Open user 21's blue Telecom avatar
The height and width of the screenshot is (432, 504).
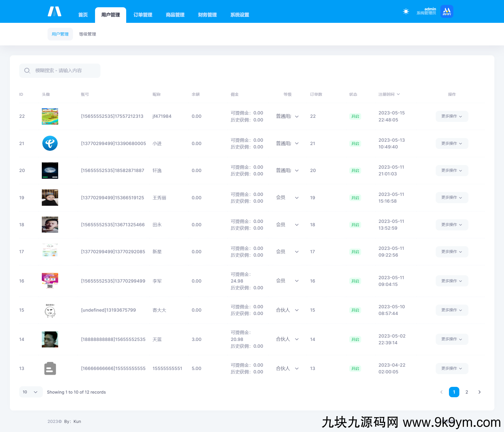[50, 143]
